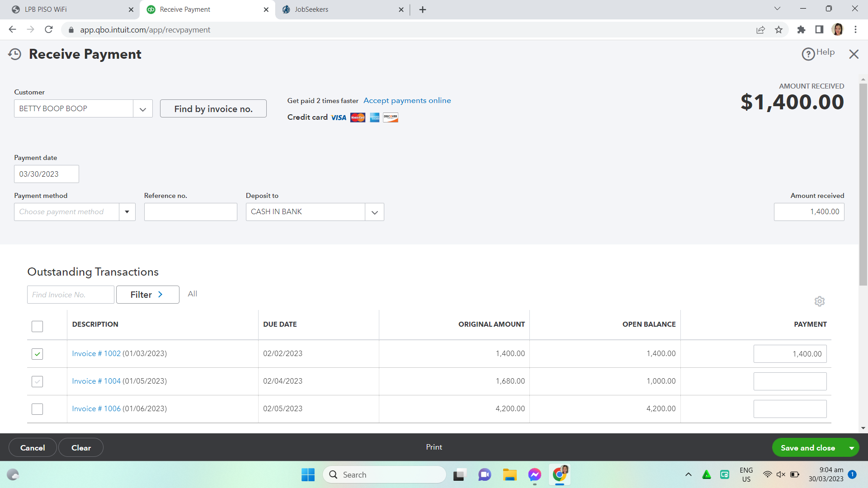Click Find by invoice no. button
The image size is (868, 488).
pos(213,109)
